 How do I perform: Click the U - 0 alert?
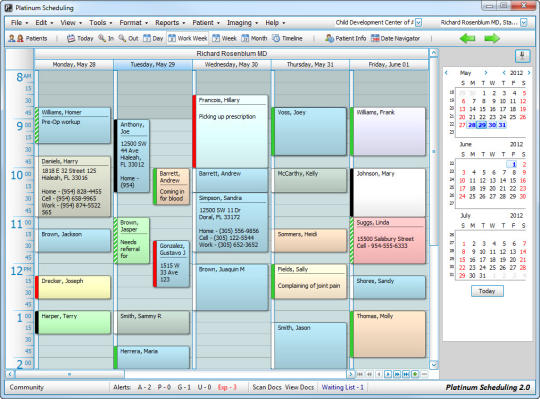[x=204, y=387]
